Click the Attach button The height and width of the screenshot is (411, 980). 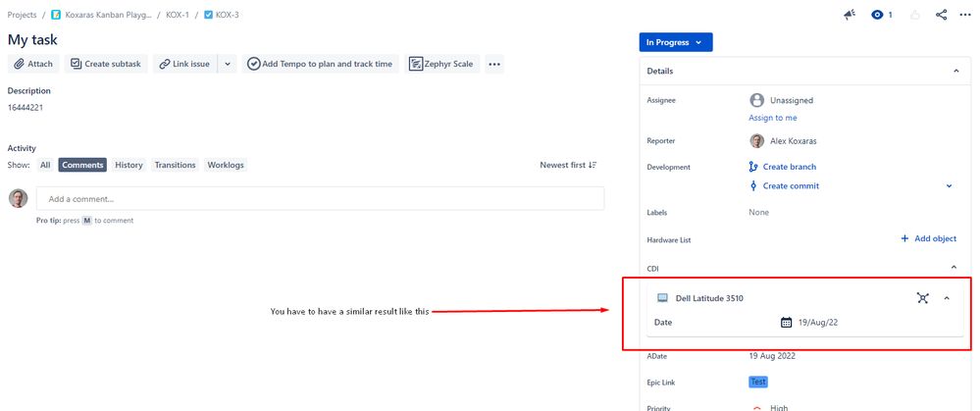33,64
